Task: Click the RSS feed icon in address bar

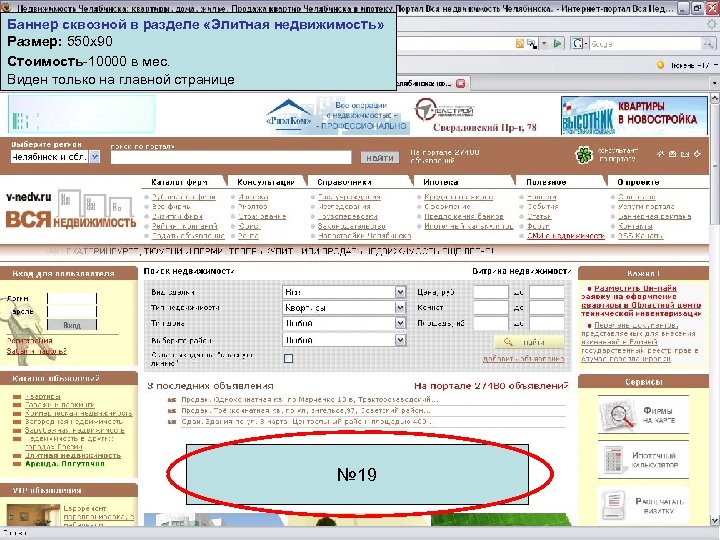Action: (520, 44)
